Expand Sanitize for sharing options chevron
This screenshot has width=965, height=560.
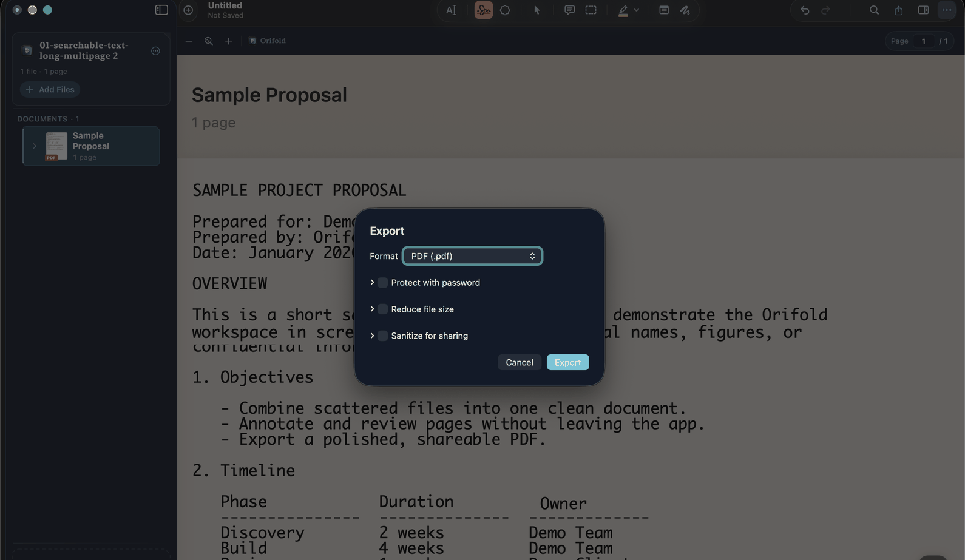[372, 336]
